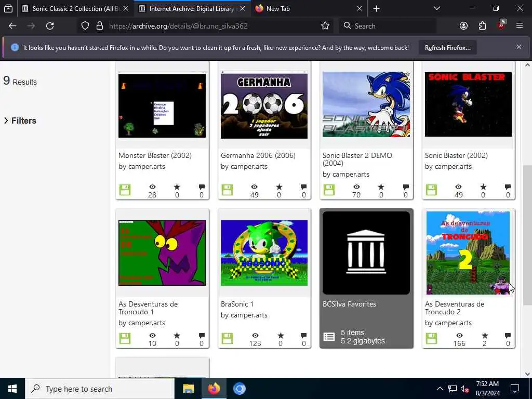Click the Sonic Blaster (2002) thumbnail
The image size is (532, 399).
pos(468,104)
